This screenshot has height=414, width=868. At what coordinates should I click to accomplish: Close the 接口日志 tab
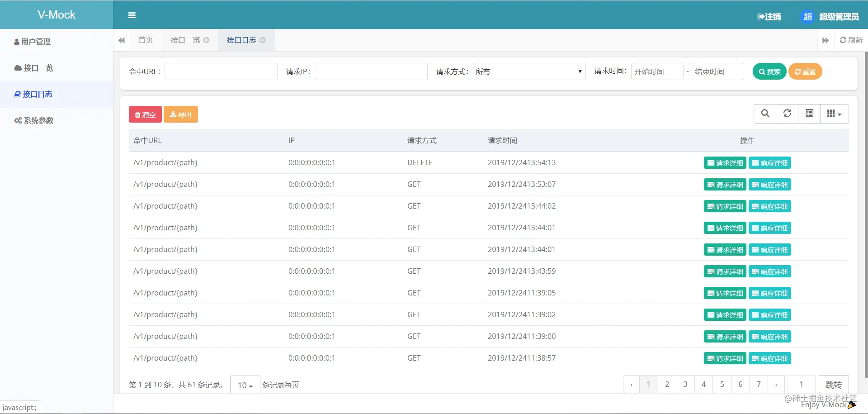pos(262,40)
